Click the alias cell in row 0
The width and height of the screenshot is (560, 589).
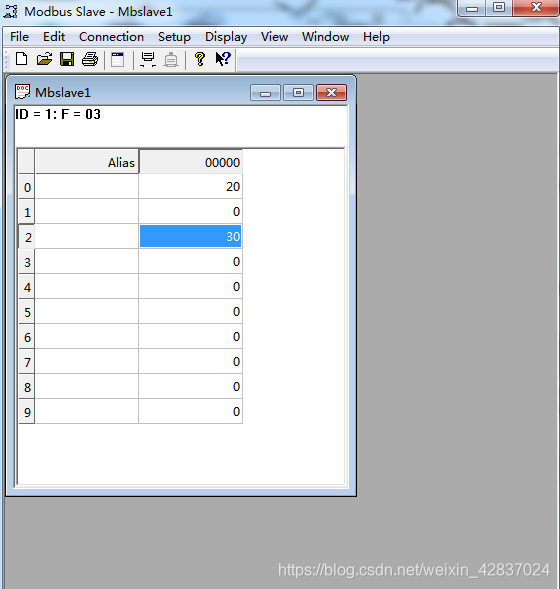tap(87, 186)
